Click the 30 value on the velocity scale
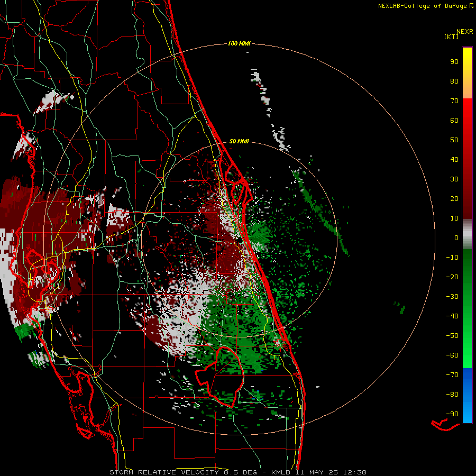The width and height of the screenshot is (476, 476). tap(454, 179)
